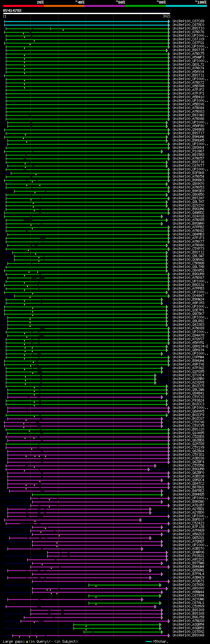The width and height of the screenshot is (210, 644).
Task: Select hit label UniRef100_Q9XH70
Action: 188,184
